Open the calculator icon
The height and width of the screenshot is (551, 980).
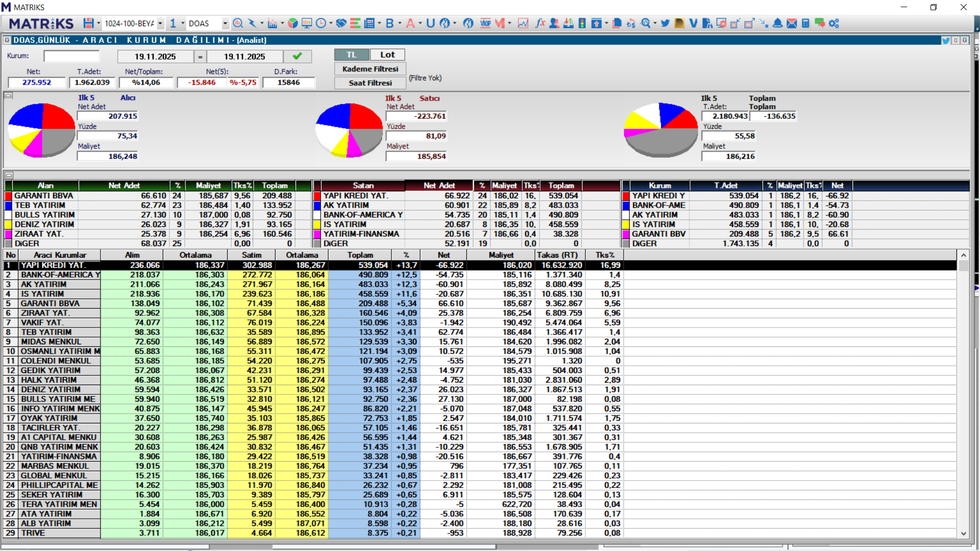pos(805,23)
